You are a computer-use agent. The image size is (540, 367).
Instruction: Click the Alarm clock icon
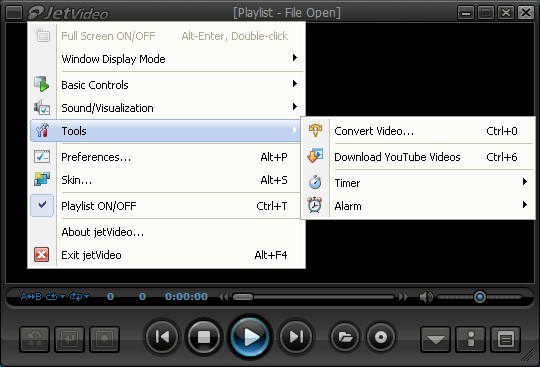[315, 205]
